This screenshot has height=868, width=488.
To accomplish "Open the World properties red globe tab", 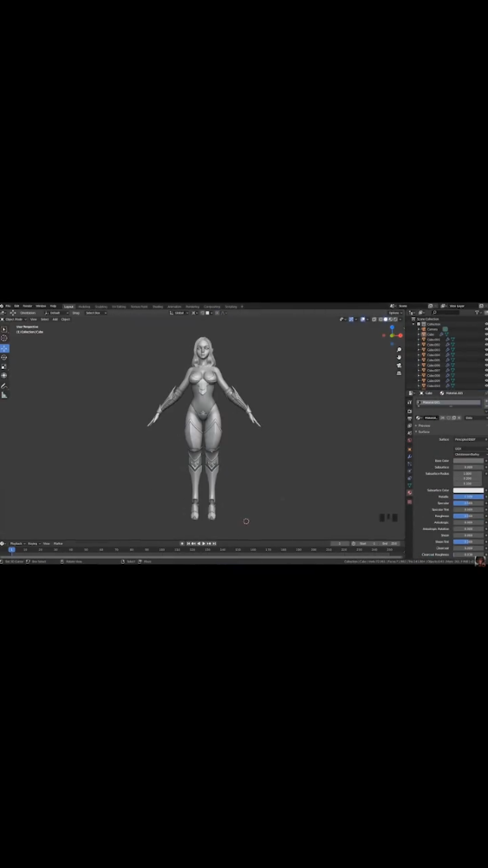I will click(409, 441).
